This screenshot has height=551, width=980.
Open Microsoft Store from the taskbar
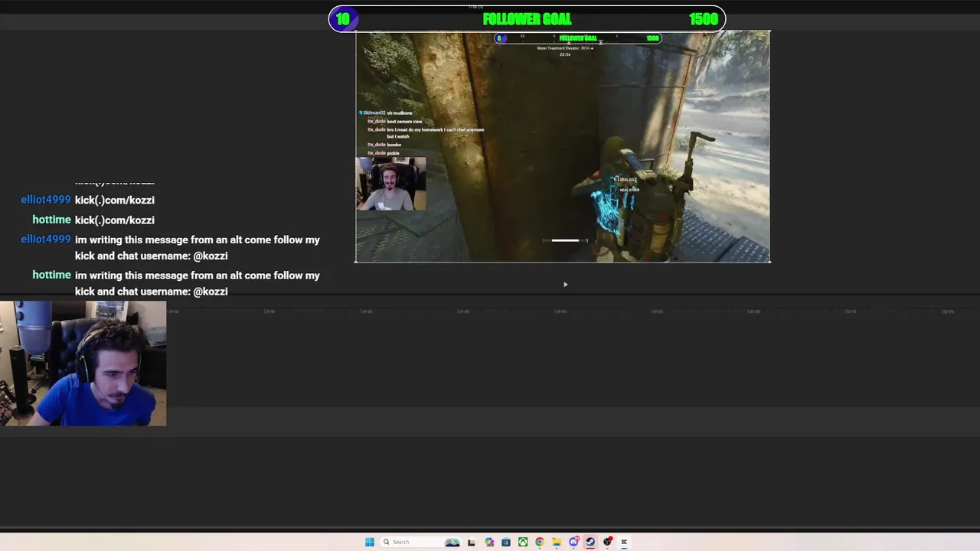[506, 542]
